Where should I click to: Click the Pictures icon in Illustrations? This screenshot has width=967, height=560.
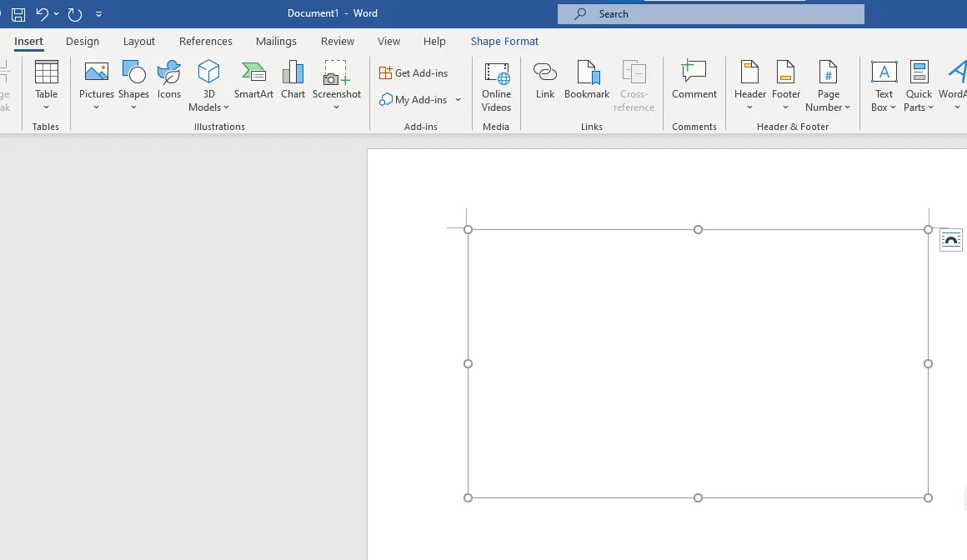(97, 73)
